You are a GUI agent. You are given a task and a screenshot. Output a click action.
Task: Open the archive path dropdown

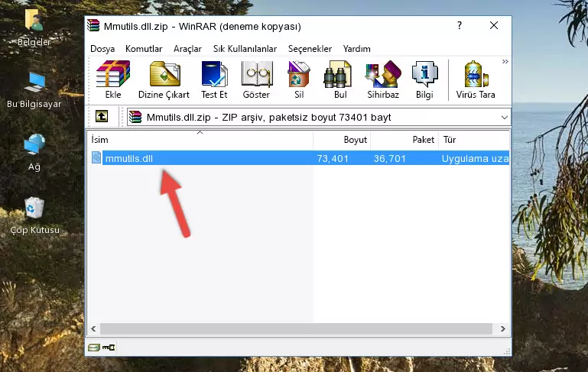pos(505,118)
